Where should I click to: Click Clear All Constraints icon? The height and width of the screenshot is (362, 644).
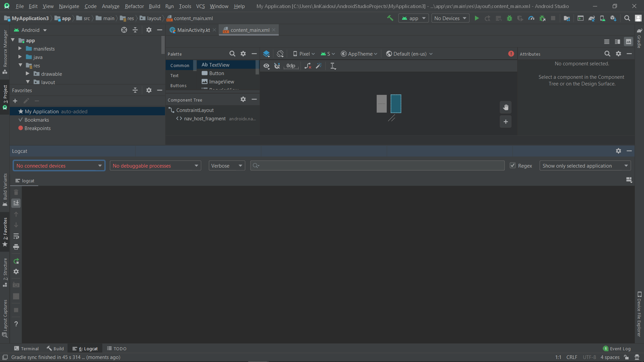(x=308, y=66)
